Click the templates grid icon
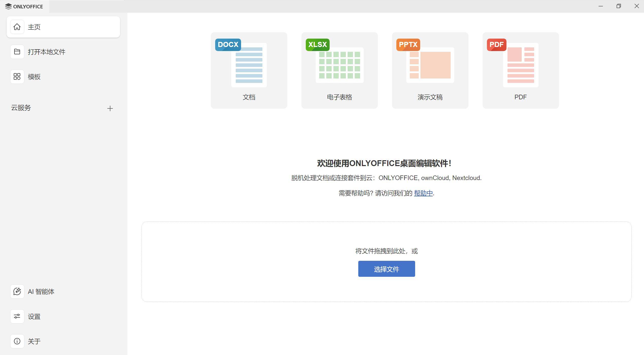644x355 pixels. pos(17,77)
